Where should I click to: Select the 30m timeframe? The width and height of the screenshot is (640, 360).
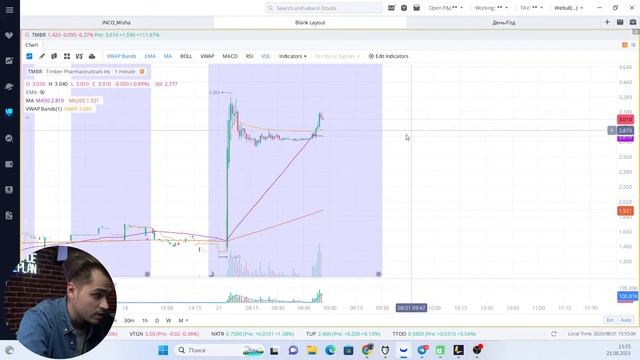pyautogui.click(x=129, y=320)
